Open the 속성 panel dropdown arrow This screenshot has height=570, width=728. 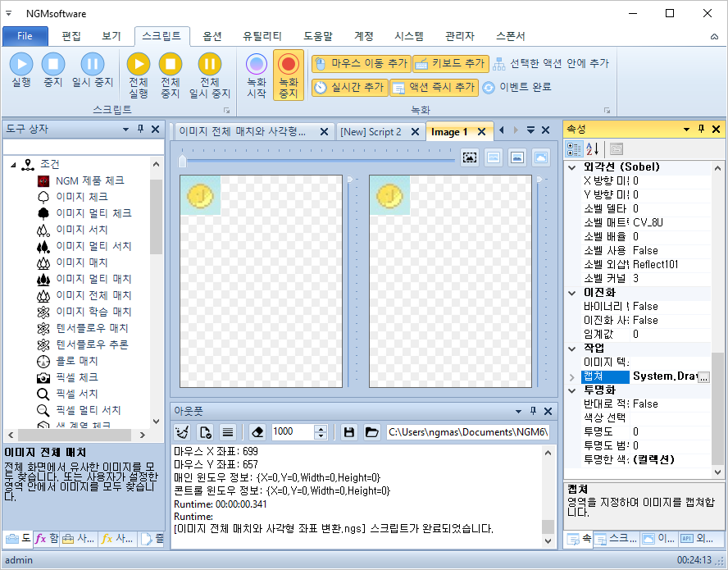687,129
